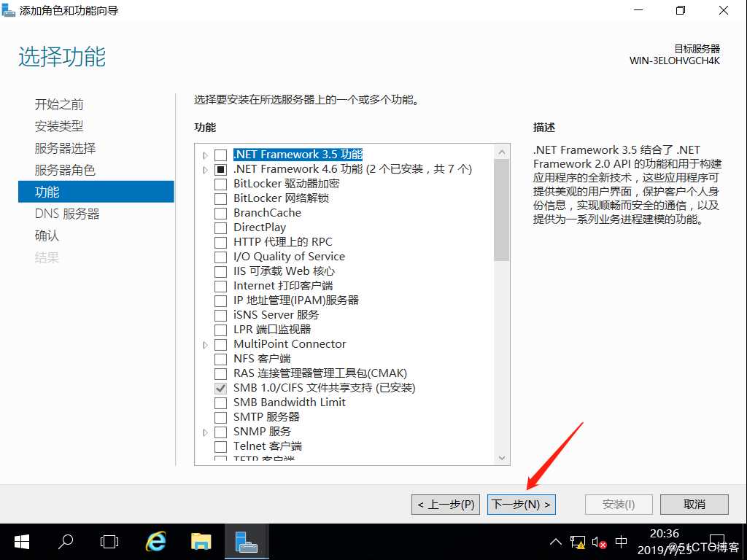Tick IP 地址管理(IPAM)服务器 checkbox
Screen dimensions: 747x560
click(x=220, y=301)
